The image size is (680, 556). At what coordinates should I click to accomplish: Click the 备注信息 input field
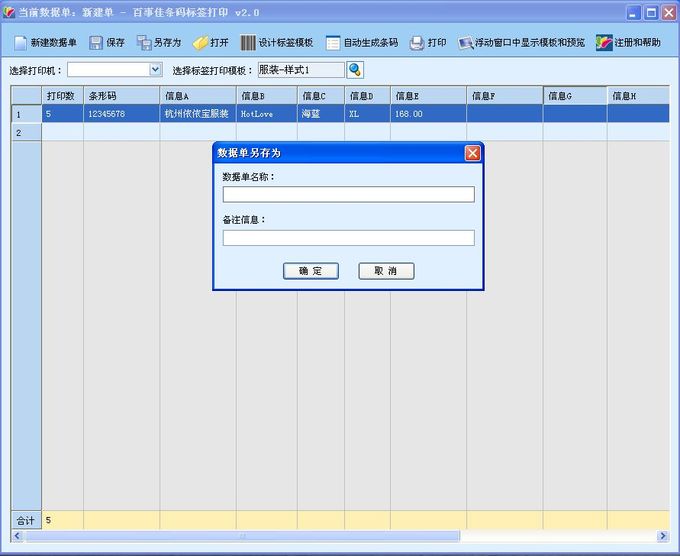348,238
